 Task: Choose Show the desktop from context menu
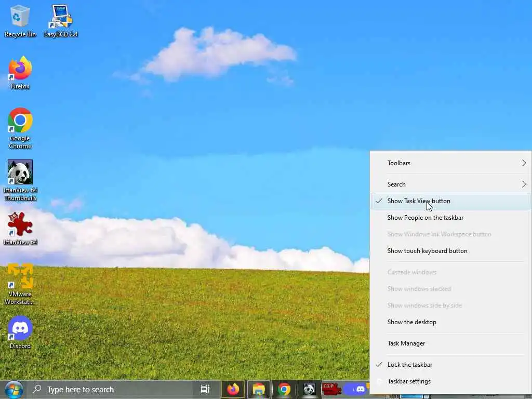coord(450,322)
